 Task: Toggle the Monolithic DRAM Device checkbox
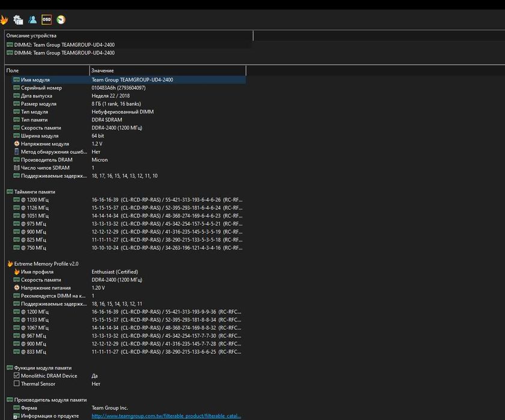[16, 376]
